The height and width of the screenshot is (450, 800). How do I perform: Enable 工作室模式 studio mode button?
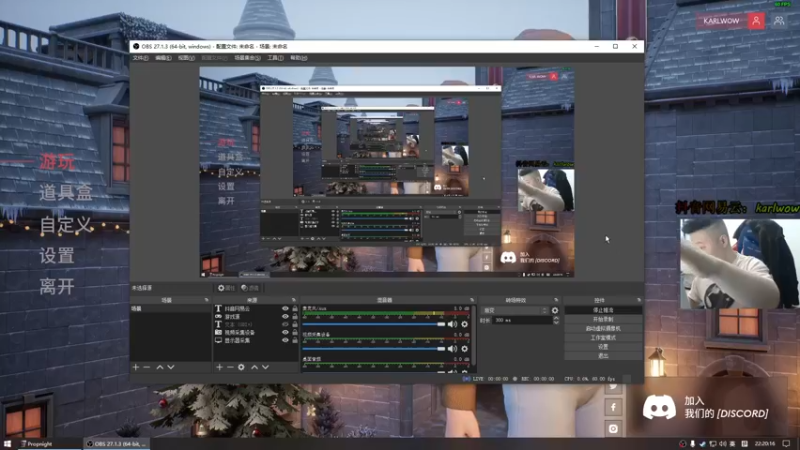pyautogui.click(x=603, y=338)
